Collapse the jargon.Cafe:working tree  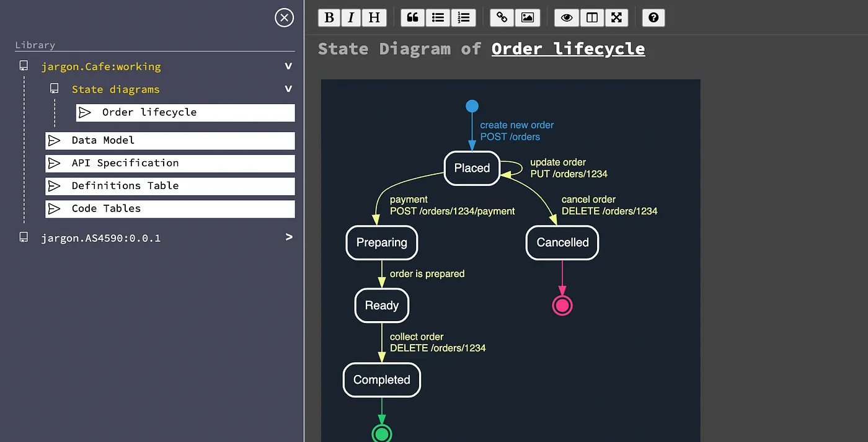(287, 66)
